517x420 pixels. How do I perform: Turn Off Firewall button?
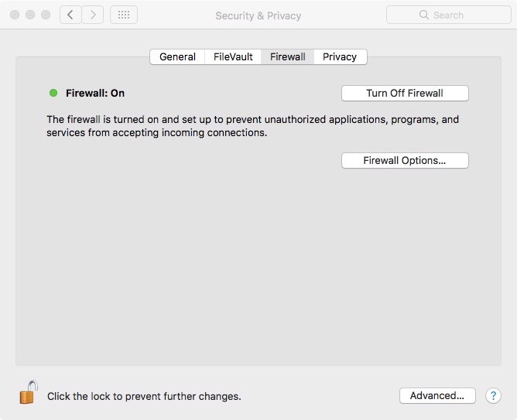(405, 93)
